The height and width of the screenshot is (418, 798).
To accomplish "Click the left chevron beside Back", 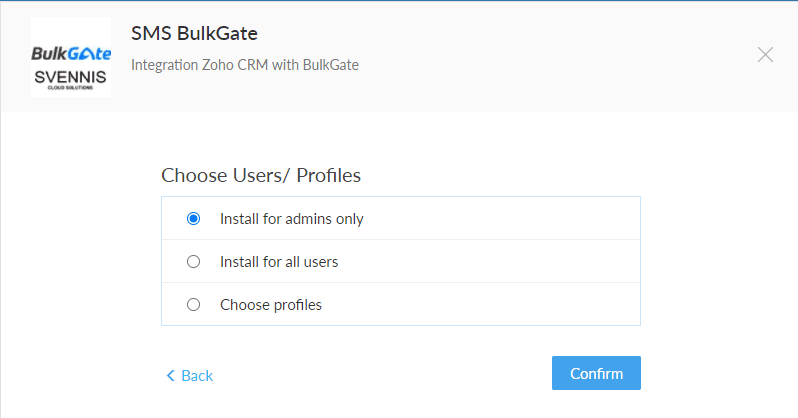I will click(x=170, y=376).
